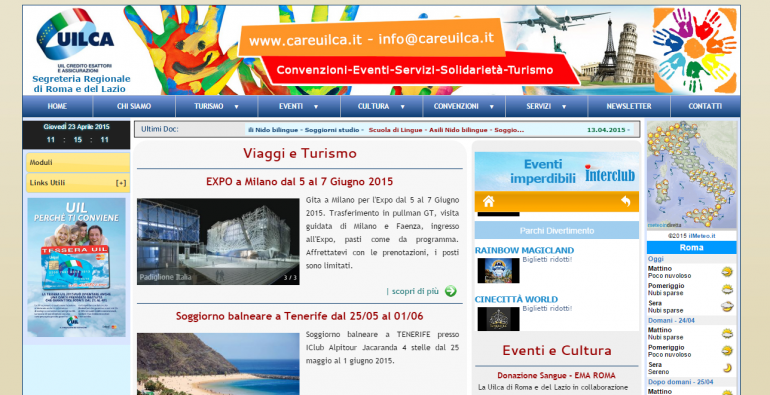Go to the Chi Siamo page
Screen dimensions: 770x395
[x=134, y=106]
